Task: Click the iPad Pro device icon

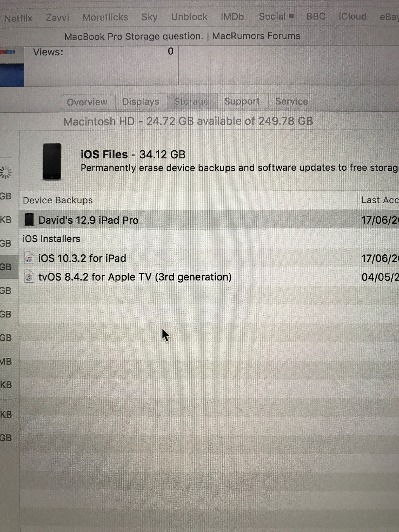Action: click(x=29, y=220)
